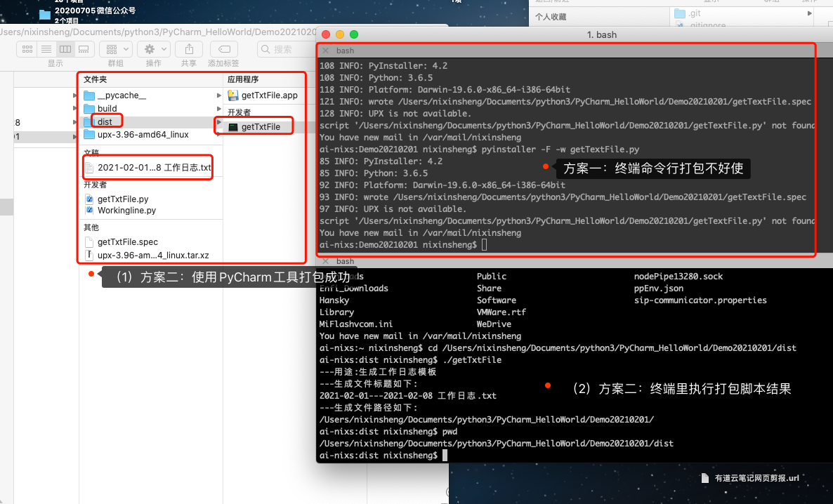Open the getTxtFile executable under 应用程序

coord(259,126)
